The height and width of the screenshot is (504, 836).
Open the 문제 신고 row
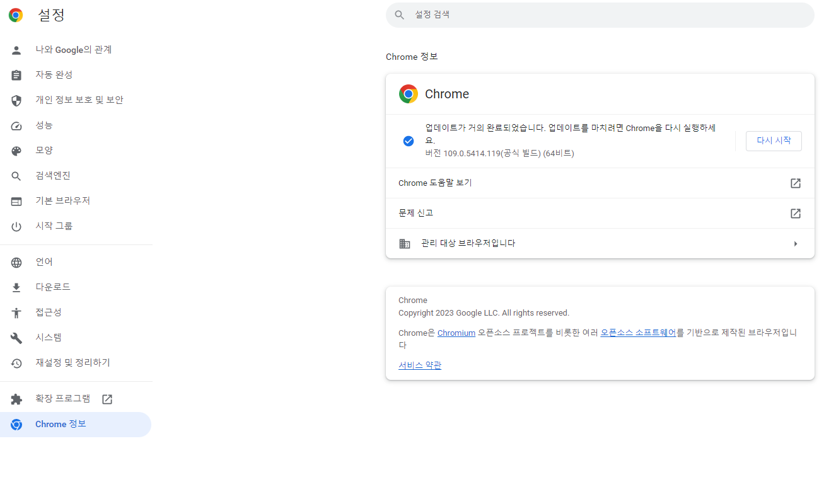(600, 214)
